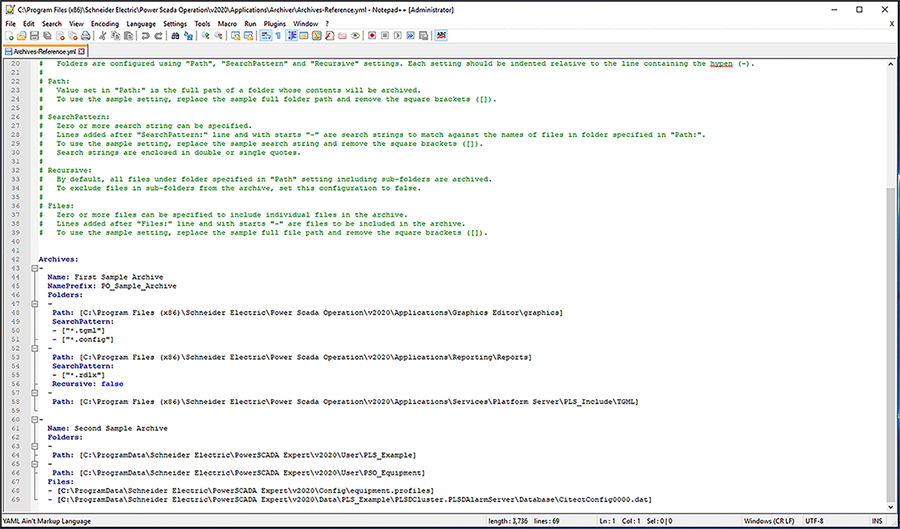
Task: Open Find using the binoculars icon
Action: [177, 35]
